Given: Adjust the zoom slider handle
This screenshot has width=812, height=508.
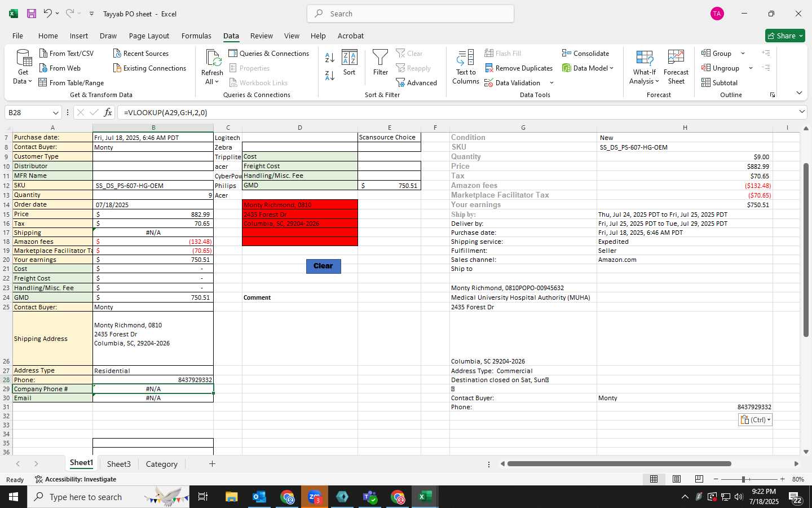Looking at the screenshot, I should (744, 479).
